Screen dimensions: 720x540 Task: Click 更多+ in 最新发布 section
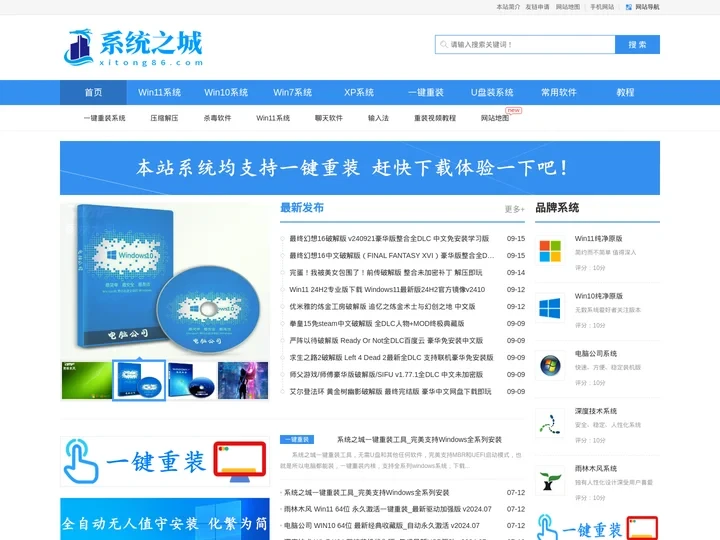click(x=515, y=209)
